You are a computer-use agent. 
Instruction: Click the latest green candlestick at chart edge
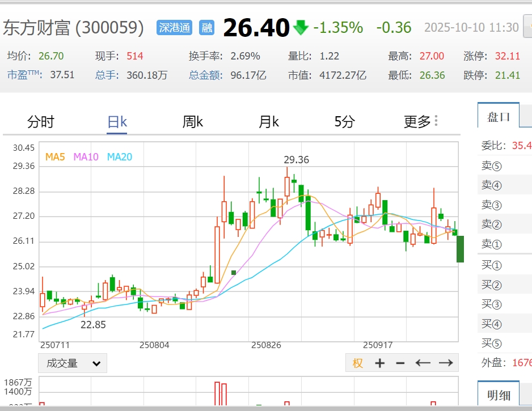(460, 249)
